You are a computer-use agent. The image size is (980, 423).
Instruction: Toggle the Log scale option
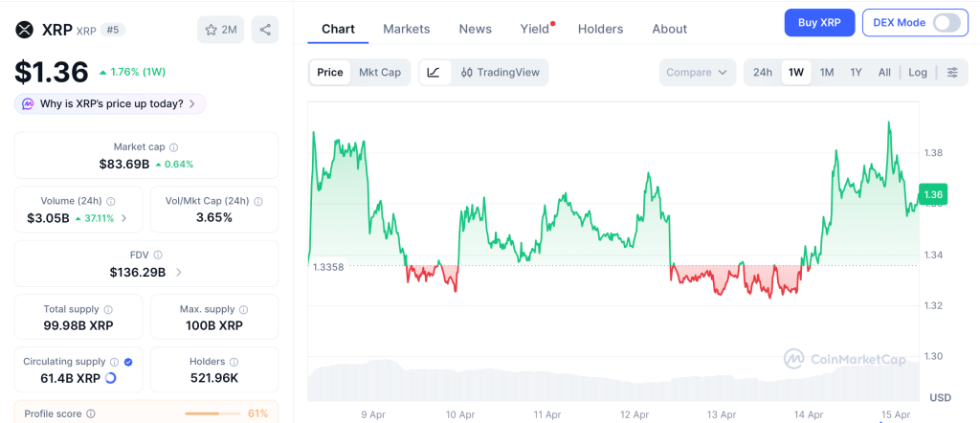917,73
